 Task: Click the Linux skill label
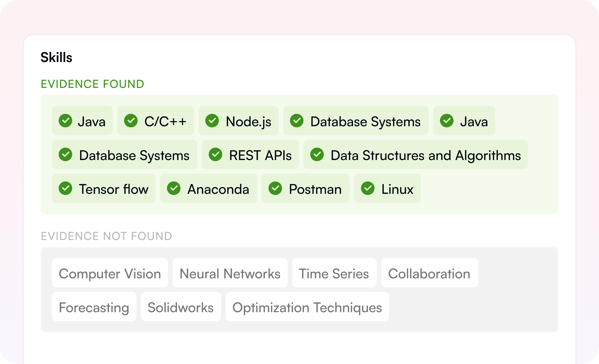(x=397, y=189)
